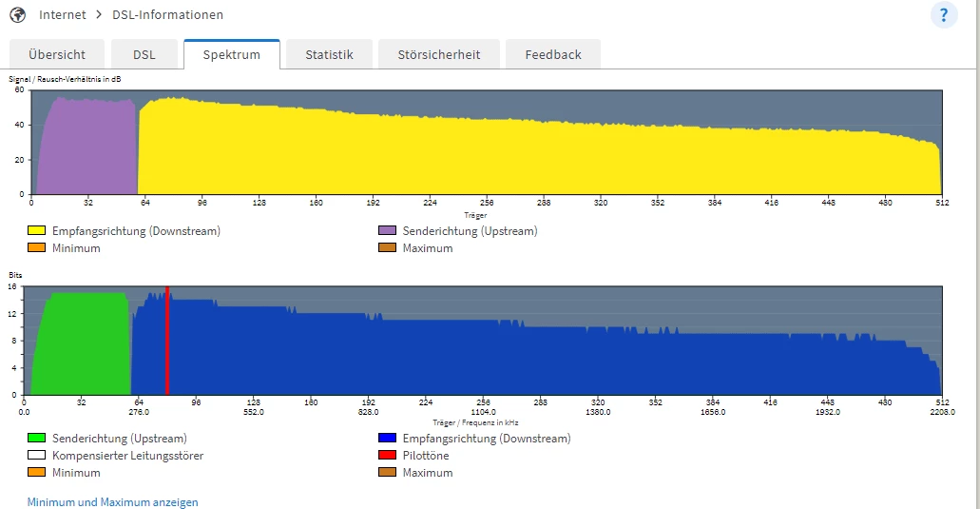Click the red pilot tone marker in bits chart

click(x=167, y=341)
